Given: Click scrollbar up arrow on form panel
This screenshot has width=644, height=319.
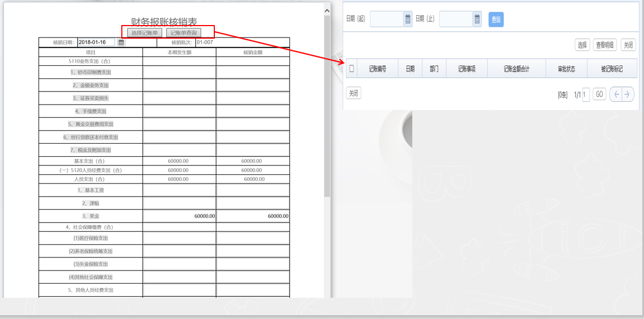Looking at the screenshot, I should (x=327, y=10).
